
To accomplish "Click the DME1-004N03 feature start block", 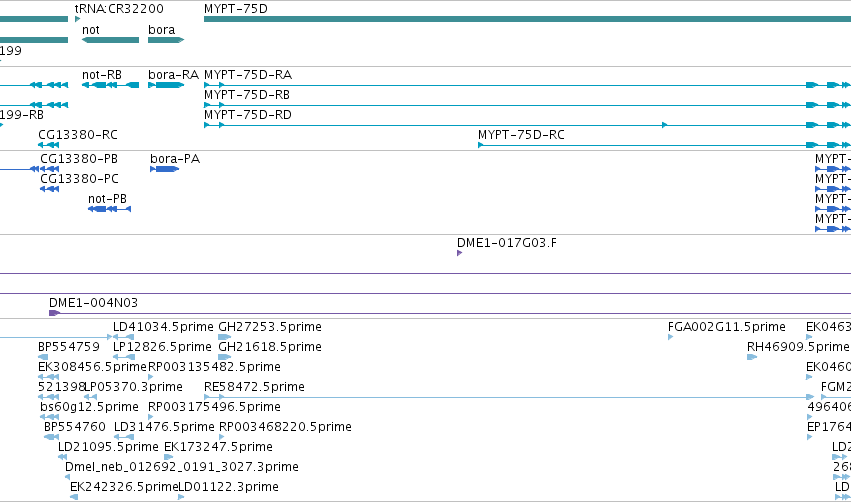I will (x=54, y=313).
